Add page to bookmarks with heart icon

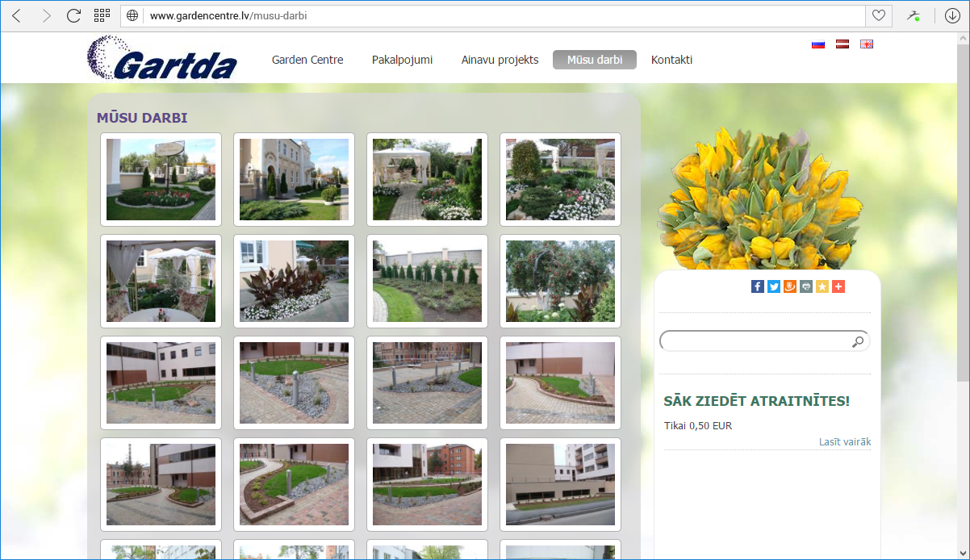tap(878, 15)
